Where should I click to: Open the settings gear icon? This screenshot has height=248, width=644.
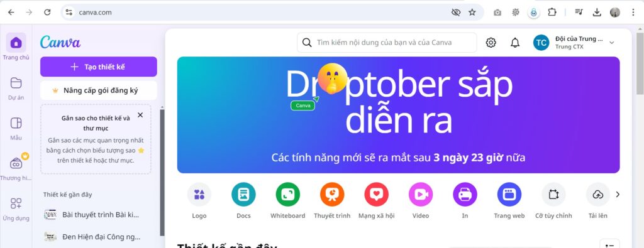click(x=491, y=43)
